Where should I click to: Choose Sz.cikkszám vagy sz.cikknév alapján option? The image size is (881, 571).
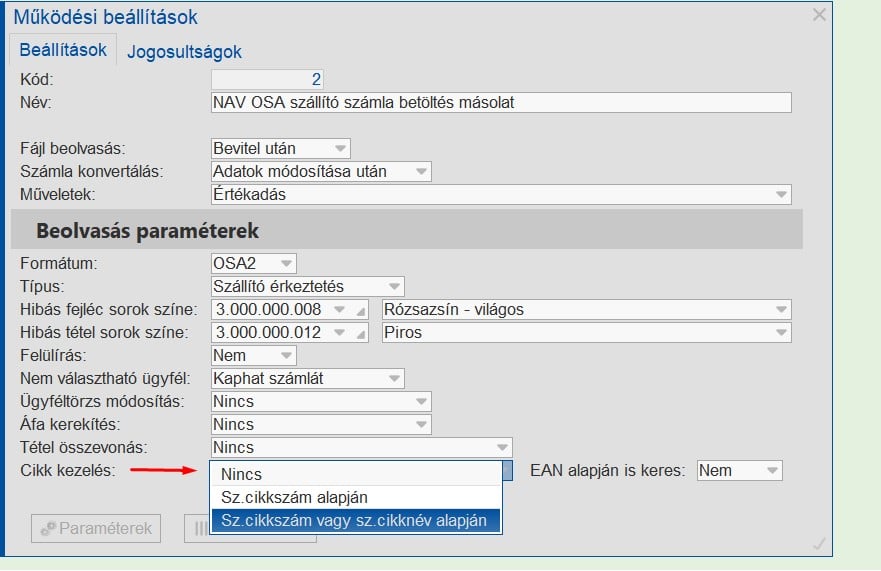[x=356, y=520]
